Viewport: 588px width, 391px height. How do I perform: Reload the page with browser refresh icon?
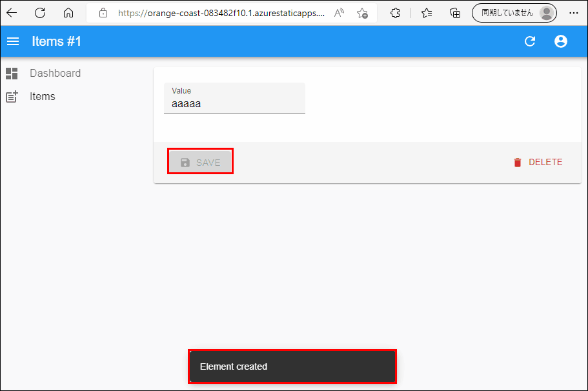40,13
